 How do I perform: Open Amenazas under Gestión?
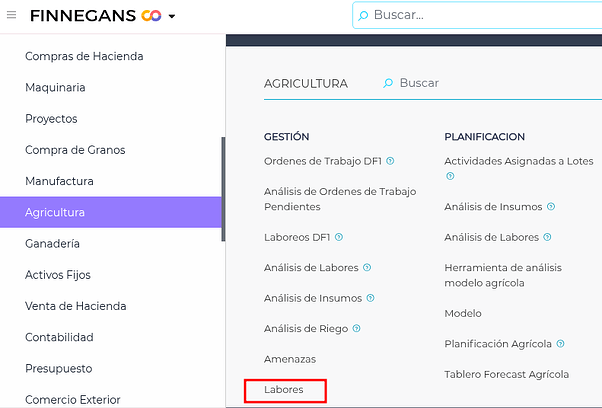pyautogui.click(x=289, y=359)
